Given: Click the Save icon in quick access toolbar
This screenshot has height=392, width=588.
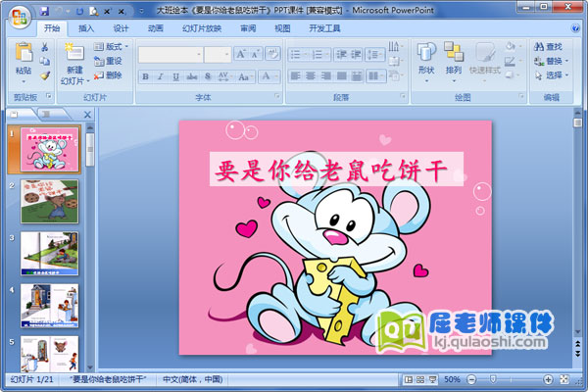Looking at the screenshot, I should [43, 10].
